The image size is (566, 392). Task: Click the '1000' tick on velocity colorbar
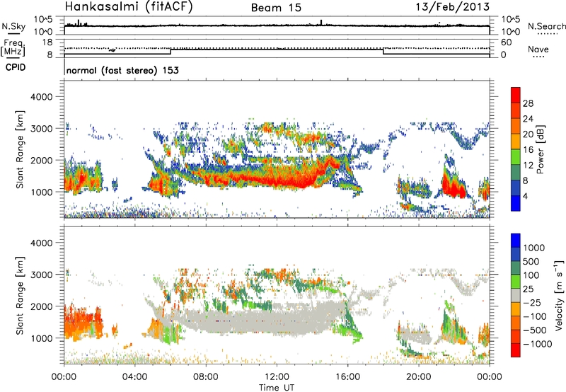pyautogui.click(x=534, y=248)
